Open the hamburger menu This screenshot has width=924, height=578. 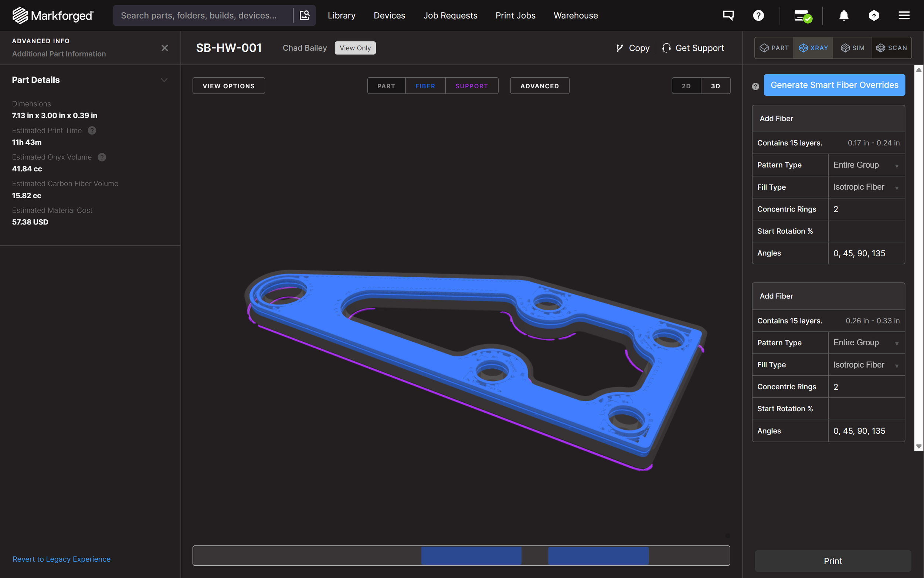click(x=904, y=15)
